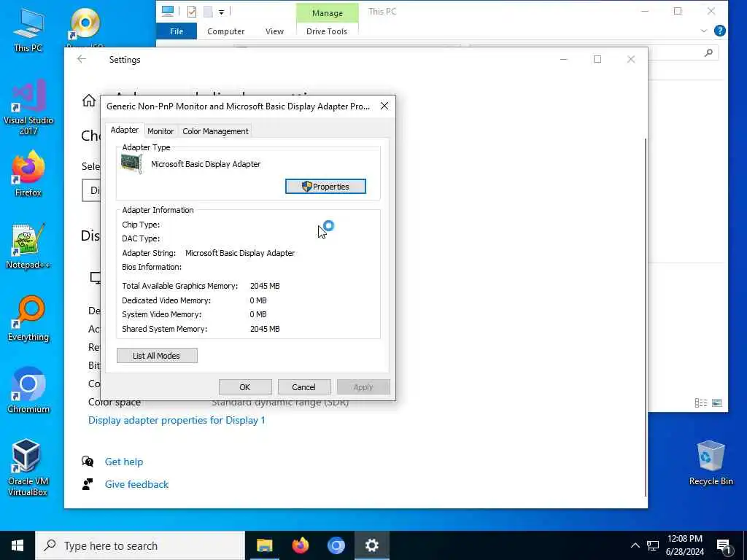Open Display adapter properties for Display 1
Screen dimensions: 747x560
pyautogui.click(x=177, y=421)
